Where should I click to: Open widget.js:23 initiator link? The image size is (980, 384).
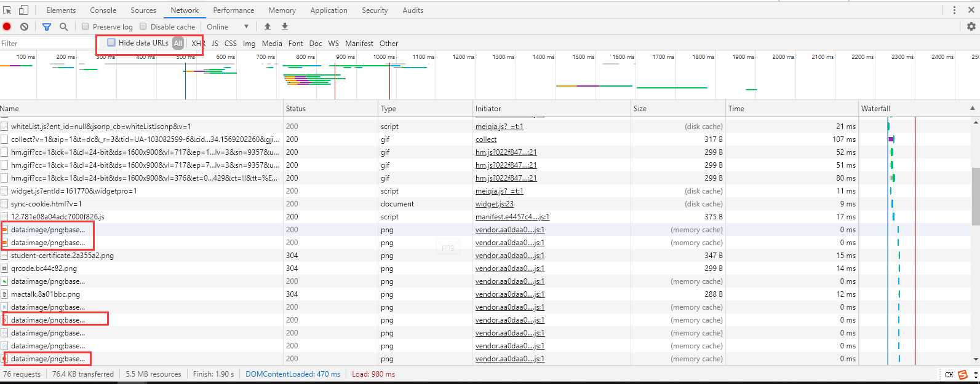(495, 204)
